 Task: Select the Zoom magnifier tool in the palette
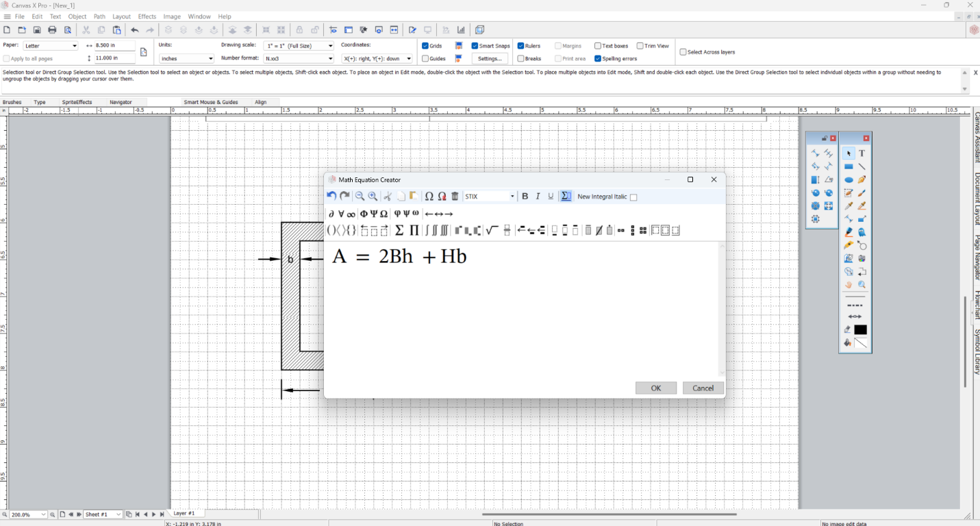[862, 284]
